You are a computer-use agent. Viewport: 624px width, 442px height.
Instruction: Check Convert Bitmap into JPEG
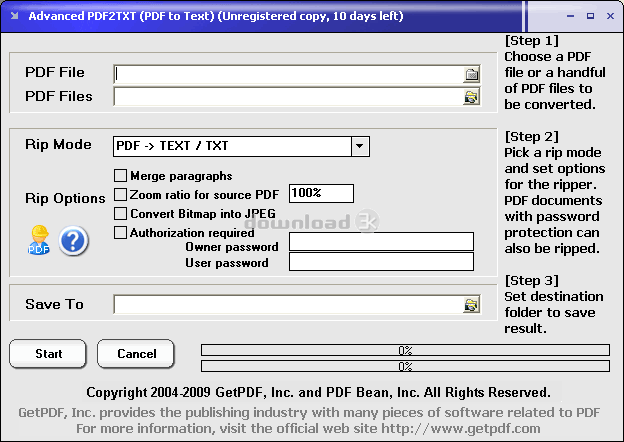pos(120,214)
